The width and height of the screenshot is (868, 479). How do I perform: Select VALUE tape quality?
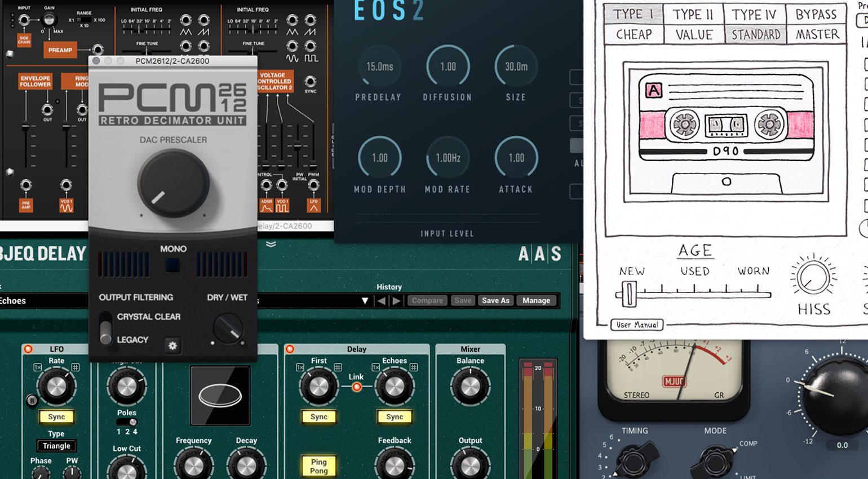(694, 34)
